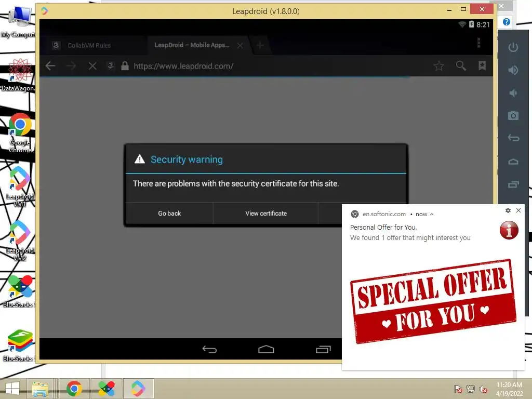Viewport: 532px width, 399px height.
Task: Close the LeapDroid – Mobile Apps tab
Action: click(240, 45)
